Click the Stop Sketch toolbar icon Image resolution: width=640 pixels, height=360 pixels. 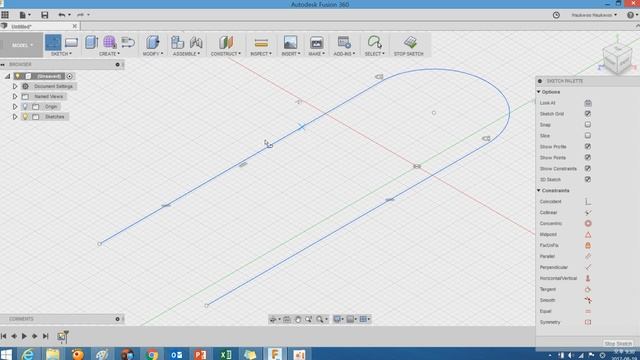410,42
